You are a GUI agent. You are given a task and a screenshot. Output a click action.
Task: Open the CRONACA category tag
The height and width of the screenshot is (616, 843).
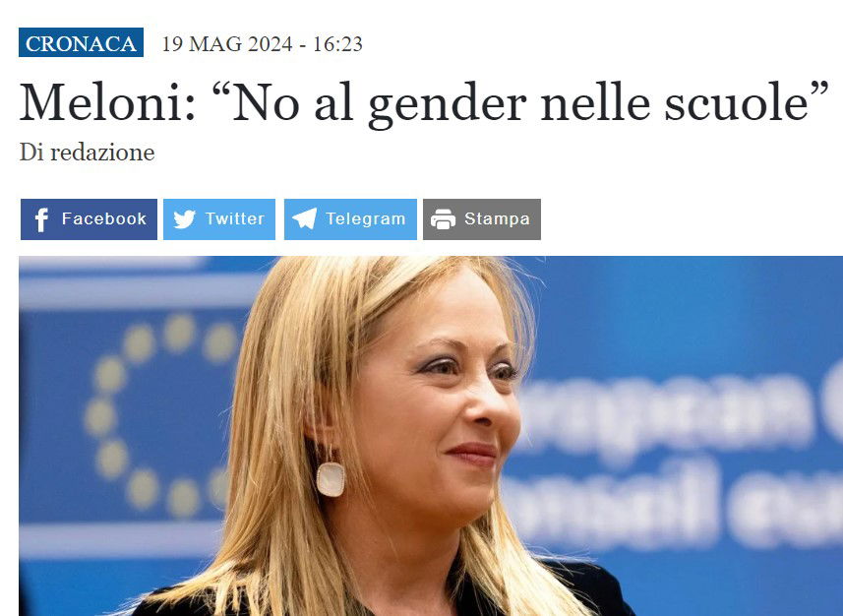[x=82, y=42]
